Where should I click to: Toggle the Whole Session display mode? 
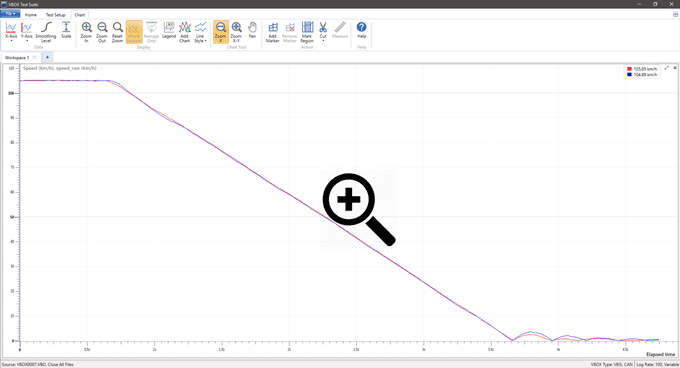click(134, 32)
